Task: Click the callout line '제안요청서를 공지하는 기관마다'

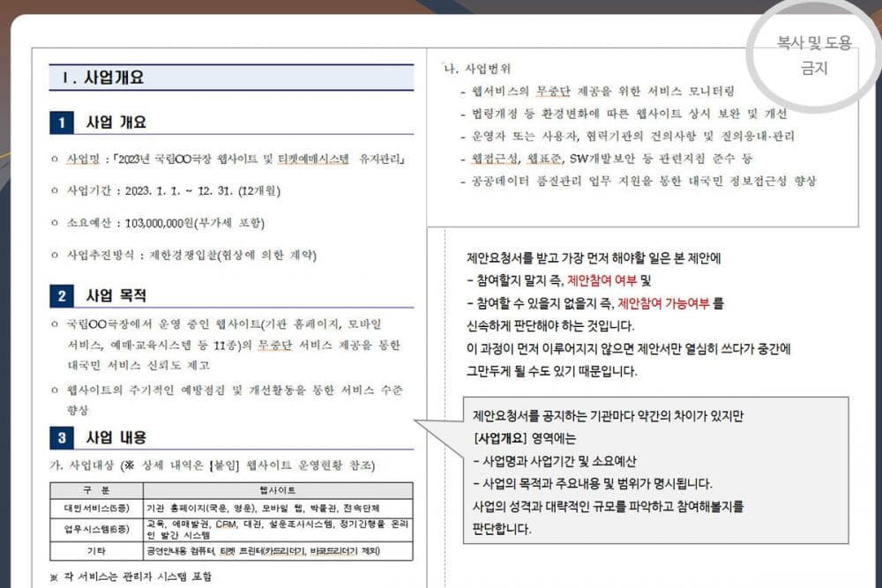Action: point(608,416)
